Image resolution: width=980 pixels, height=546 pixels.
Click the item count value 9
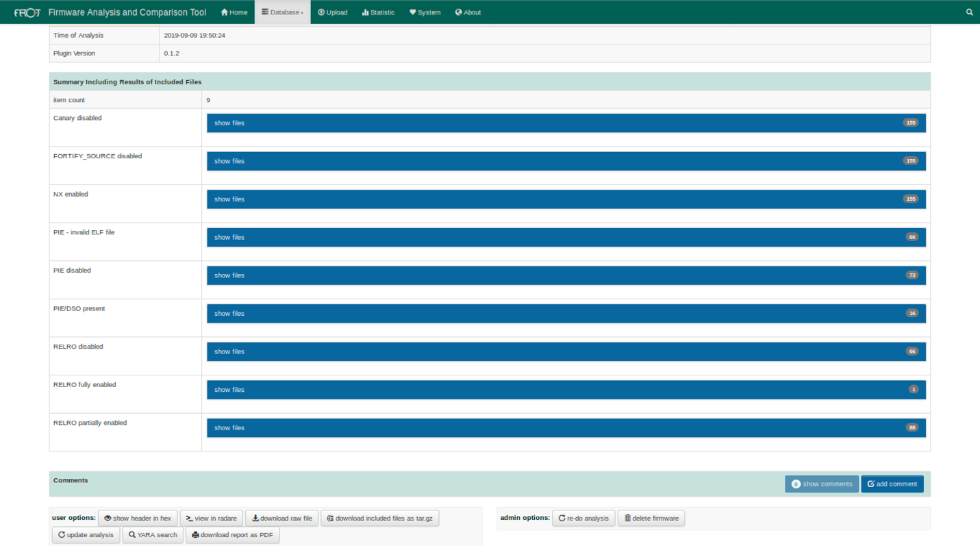[x=208, y=100]
